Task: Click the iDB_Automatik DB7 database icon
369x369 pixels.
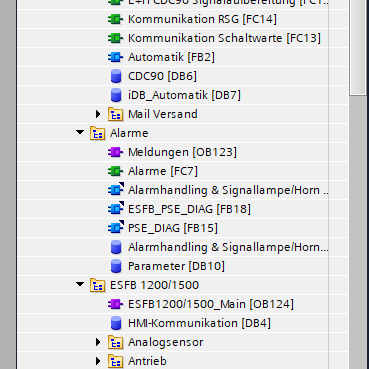Action: [116, 95]
